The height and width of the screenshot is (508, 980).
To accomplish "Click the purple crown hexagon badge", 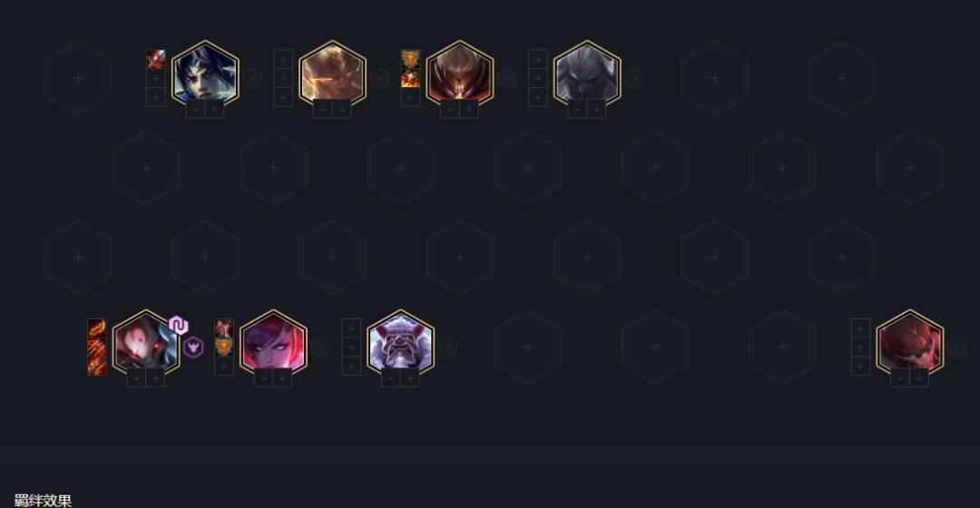I will tap(194, 347).
